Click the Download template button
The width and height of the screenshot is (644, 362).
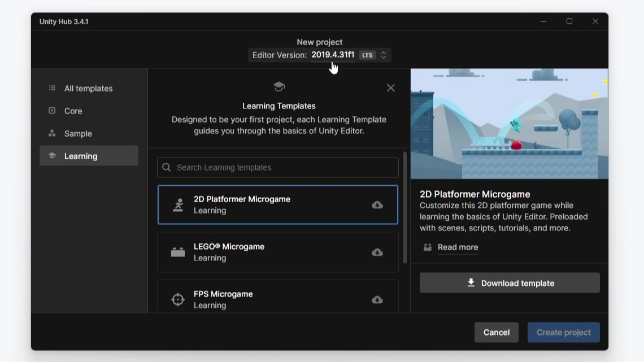tap(510, 283)
